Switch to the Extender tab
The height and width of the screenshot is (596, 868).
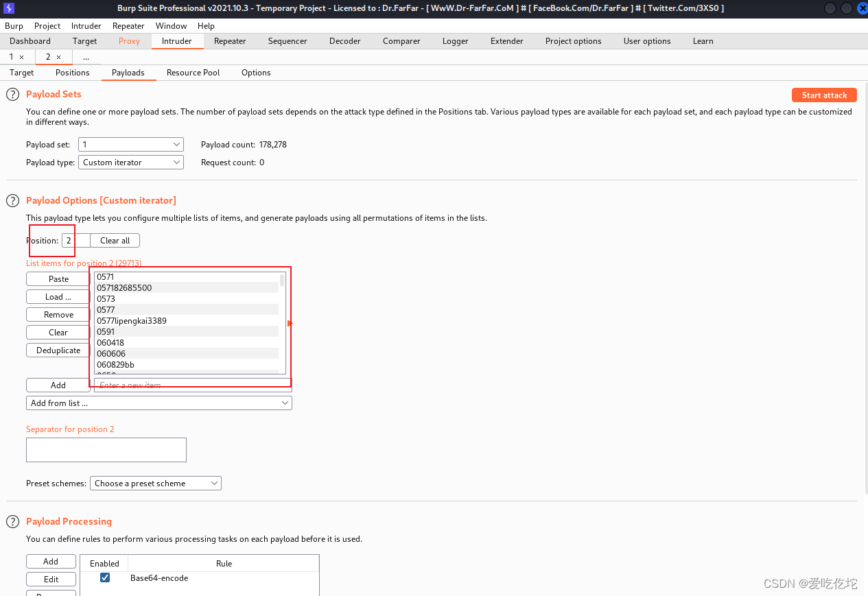tap(507, 41)
